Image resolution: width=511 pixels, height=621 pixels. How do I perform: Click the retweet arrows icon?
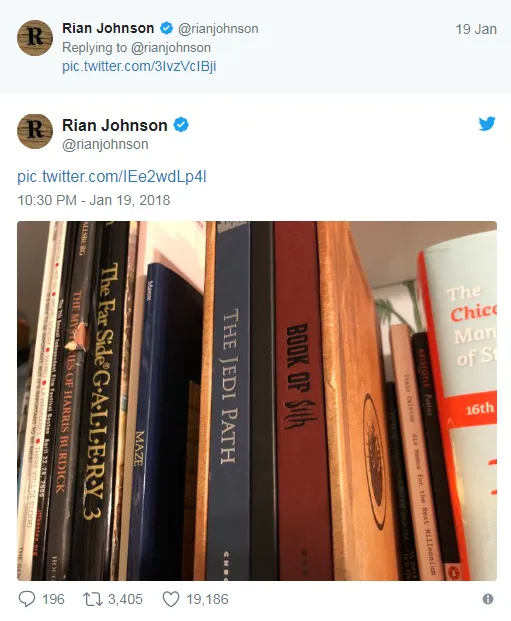(x=92, y=599)
